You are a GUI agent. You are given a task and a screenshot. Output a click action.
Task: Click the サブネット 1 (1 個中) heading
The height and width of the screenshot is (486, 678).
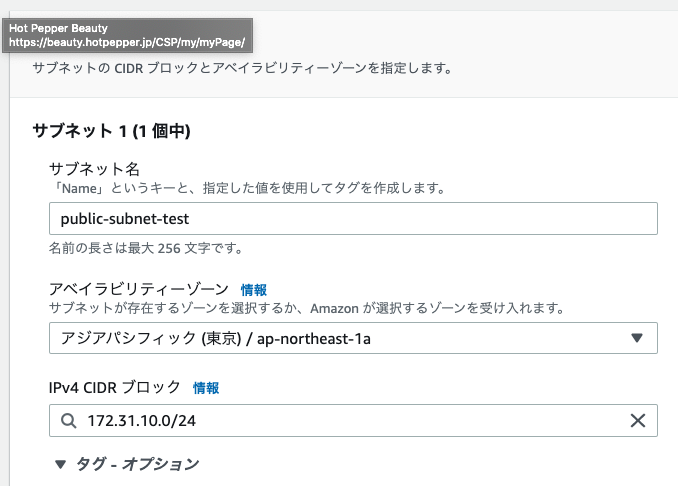tap(111, 131)
